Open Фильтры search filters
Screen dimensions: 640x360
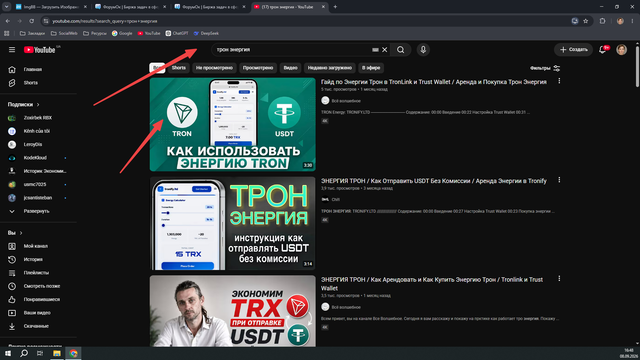point(545,68)
